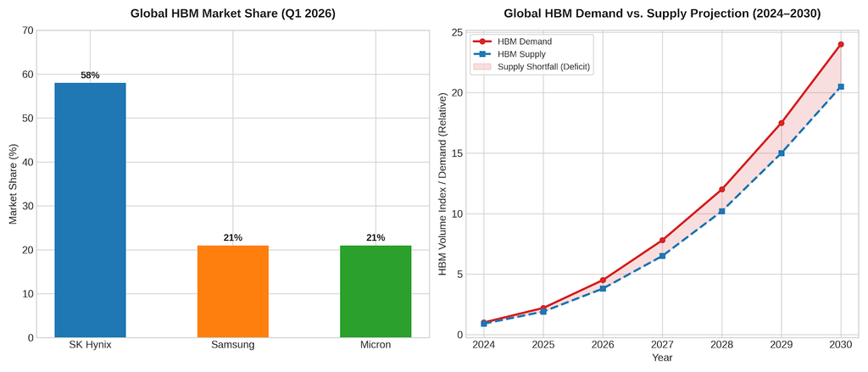This screenshot has height=372, width=868.
Task: Click the 'HBM Volume Index / Demand (Relative)' axis title
Action: [x=442, y=184]
